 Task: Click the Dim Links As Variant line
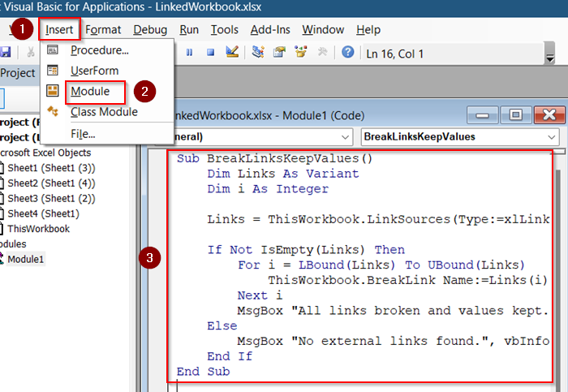[283, 174]
